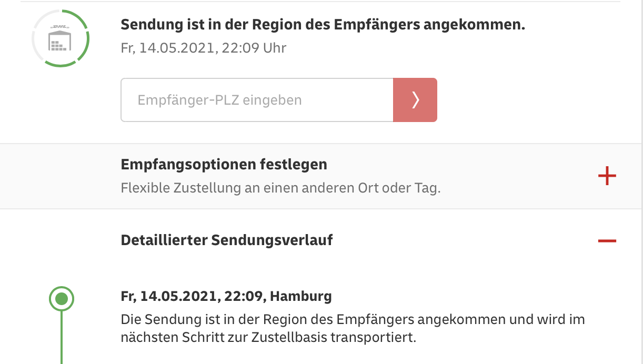Click the word Hamburg in the tracking entry
643x364 pixels.
300,296
